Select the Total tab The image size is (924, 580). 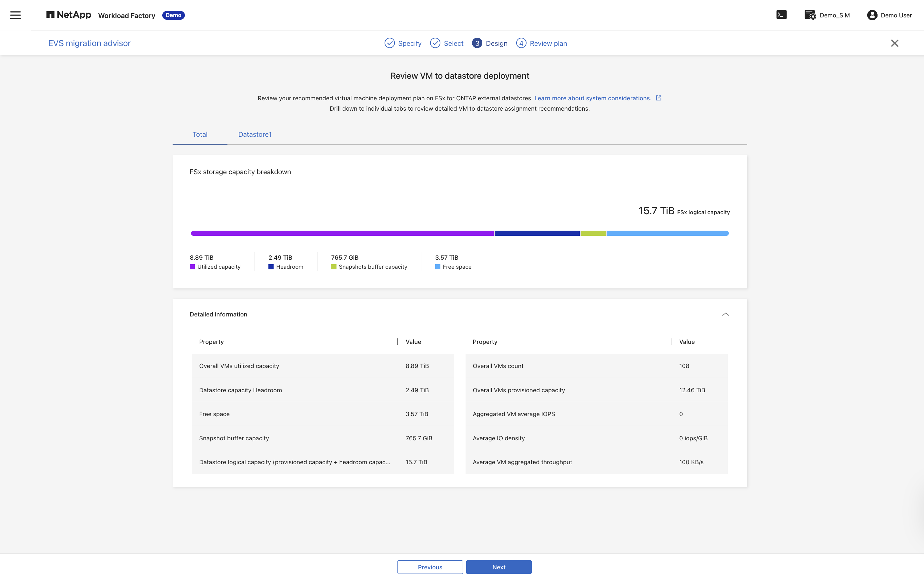200,134
